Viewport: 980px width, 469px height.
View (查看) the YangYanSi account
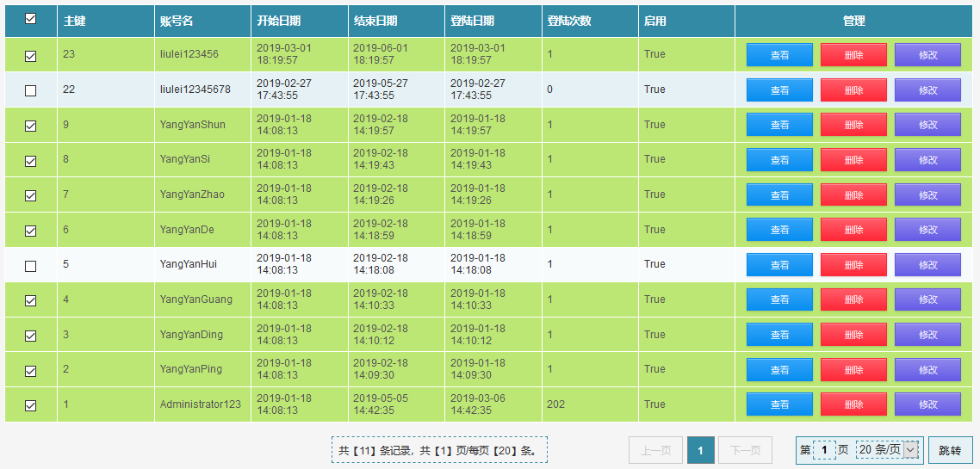(779, 160)
